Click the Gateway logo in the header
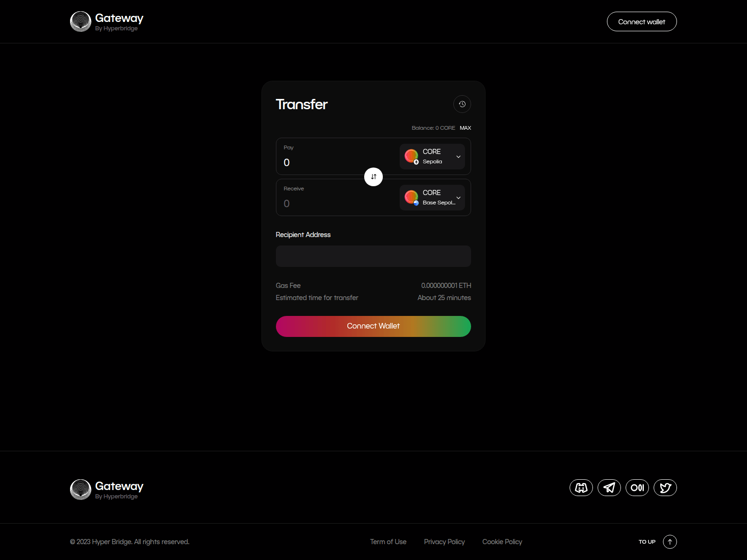This screenshot has width=747, height=560. tap(106, 21)
